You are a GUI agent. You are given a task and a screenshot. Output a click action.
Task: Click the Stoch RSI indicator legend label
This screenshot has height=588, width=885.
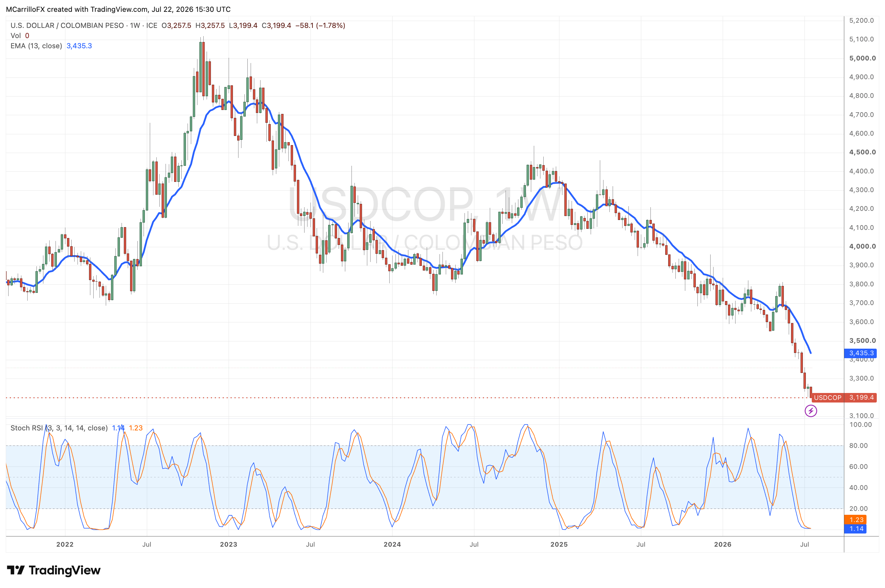pyautogui.click(x=59, y=428)
